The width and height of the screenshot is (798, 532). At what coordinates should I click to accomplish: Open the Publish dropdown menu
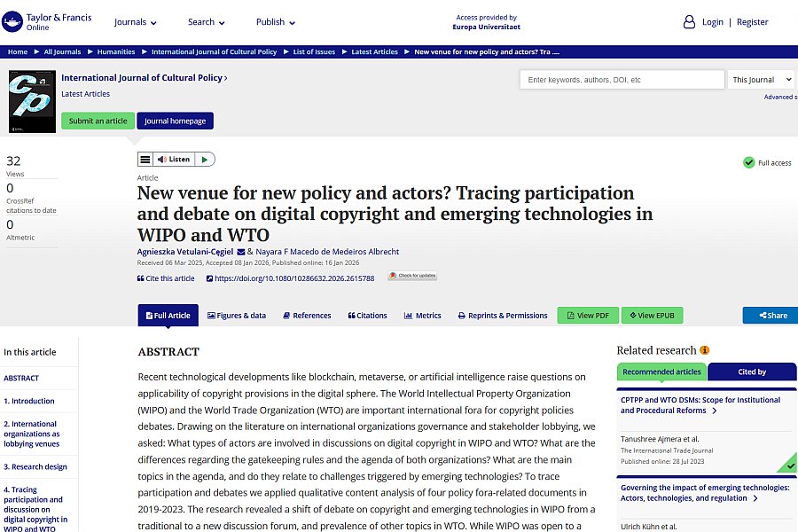click(x=276, y=22)
